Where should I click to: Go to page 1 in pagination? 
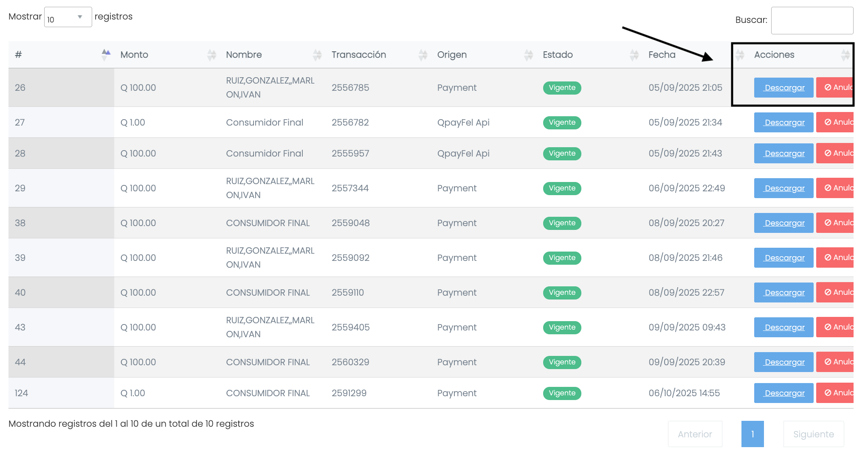(x=752, y=434)
